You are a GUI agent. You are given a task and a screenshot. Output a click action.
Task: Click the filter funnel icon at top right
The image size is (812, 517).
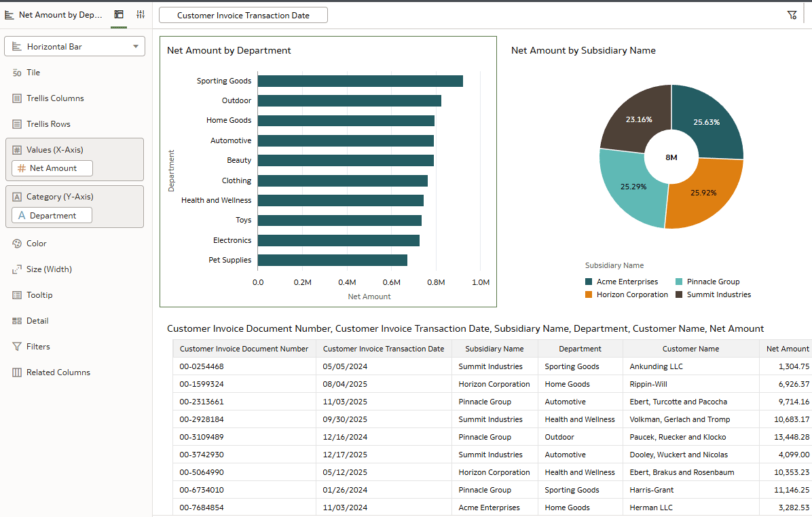click(792, 14)
